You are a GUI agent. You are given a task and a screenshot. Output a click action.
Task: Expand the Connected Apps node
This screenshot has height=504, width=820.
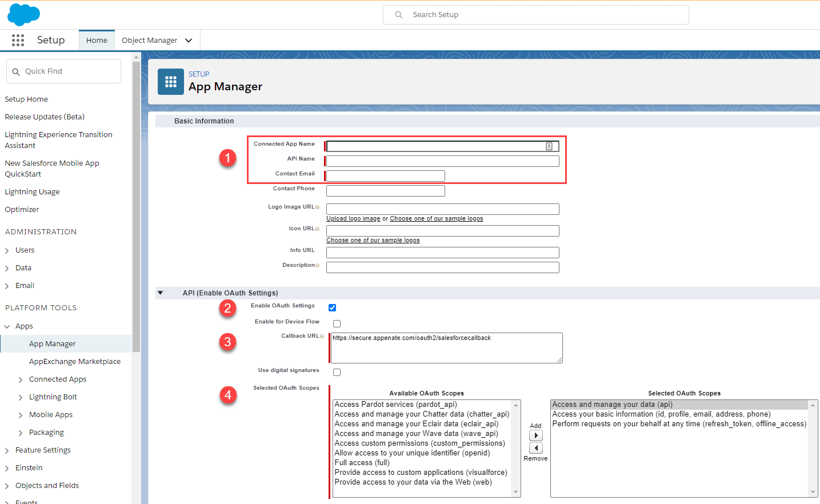21,379
